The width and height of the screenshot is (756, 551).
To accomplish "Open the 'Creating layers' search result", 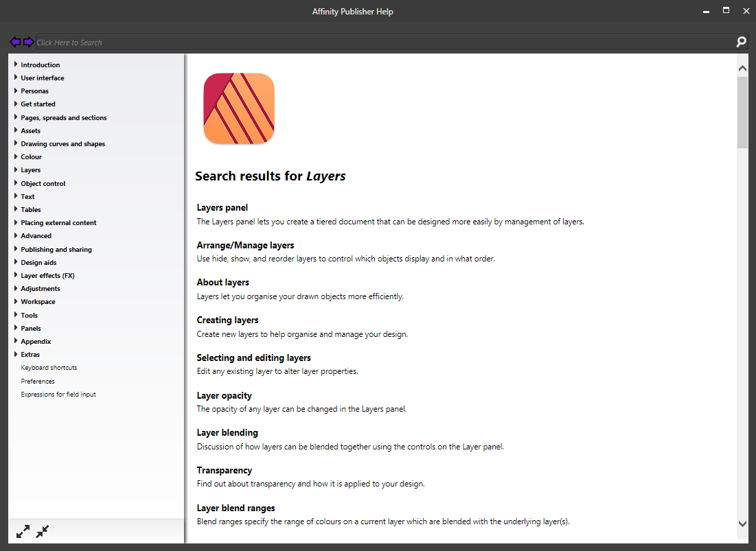I will coord(227,320).
